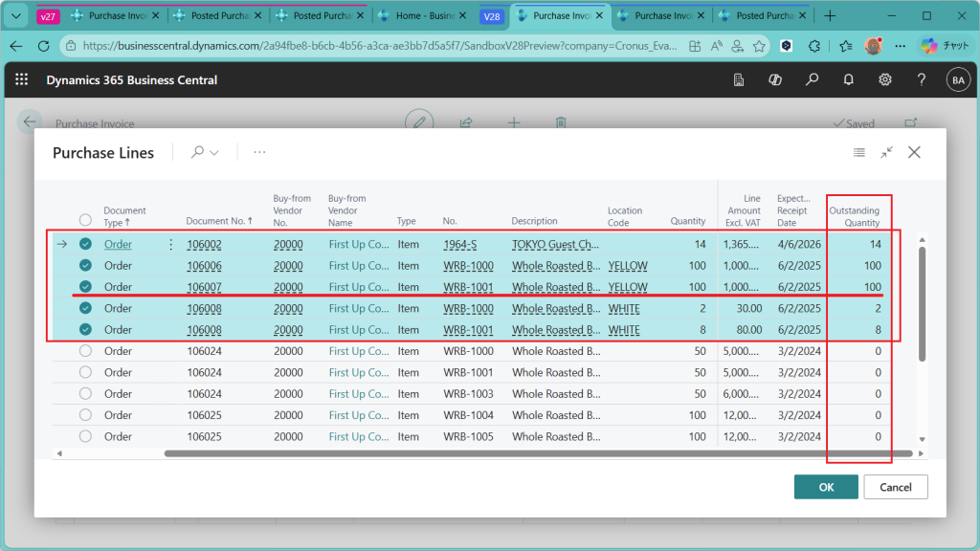Show row actions for order 106002
This screenshot has height=551, width=980.
(171, 245)
